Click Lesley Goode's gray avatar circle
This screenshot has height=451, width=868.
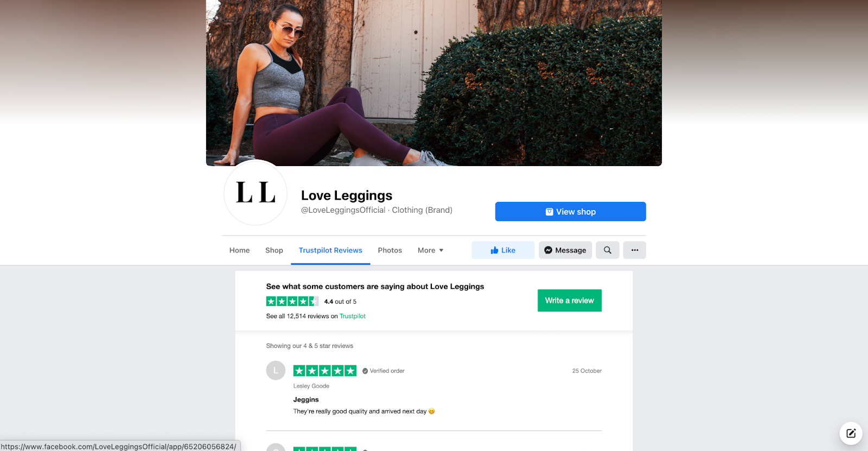pyautogui.click(x=276, y=371)
